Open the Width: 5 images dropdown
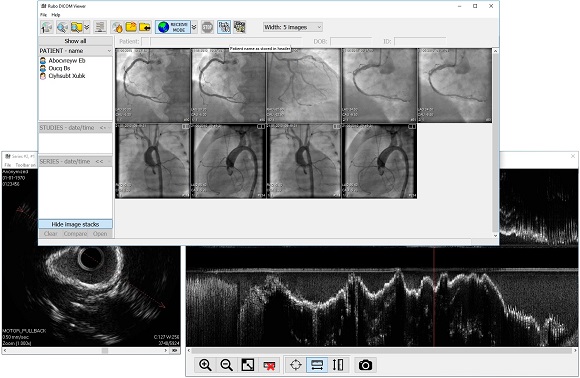Viewport: 580px width, 378px height. click(x=293, y=27)
